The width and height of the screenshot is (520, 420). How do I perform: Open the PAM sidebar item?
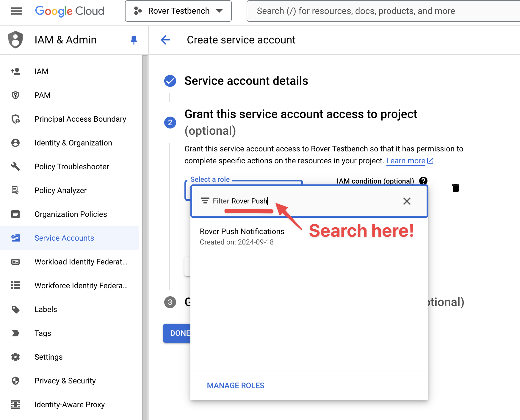pos(69,95)
